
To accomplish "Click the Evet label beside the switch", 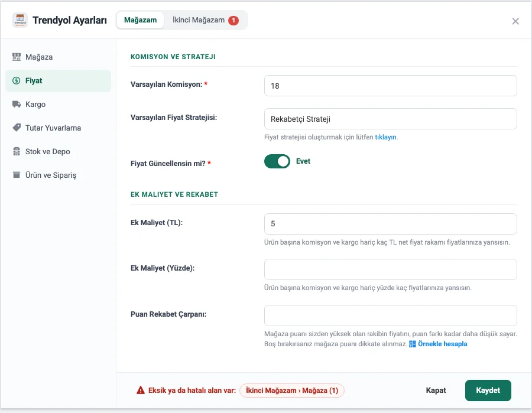I will point(303,161).
